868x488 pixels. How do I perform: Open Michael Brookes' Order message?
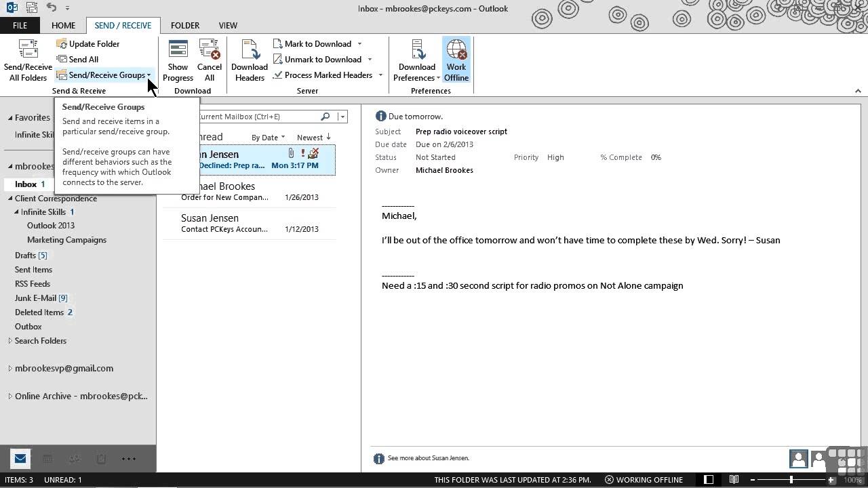click(x=248, y=191)
